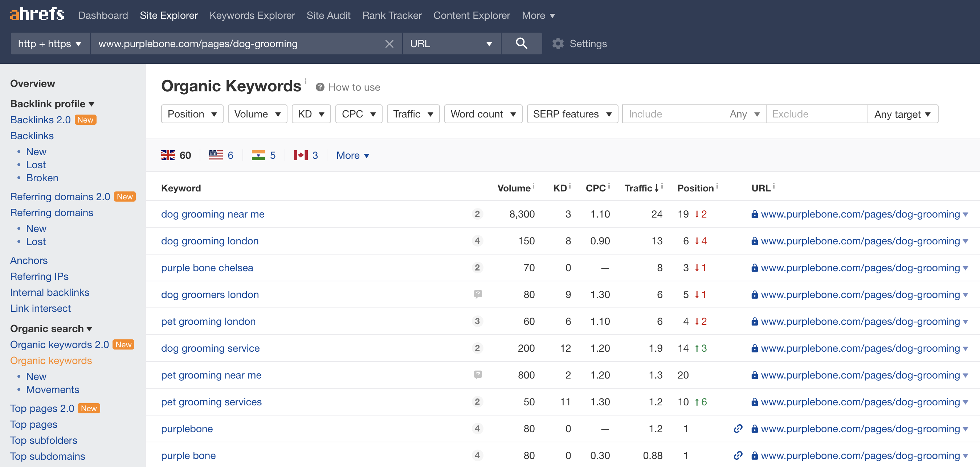
Task: Click the Volume column info icon
Action: [x=533, y=186]
